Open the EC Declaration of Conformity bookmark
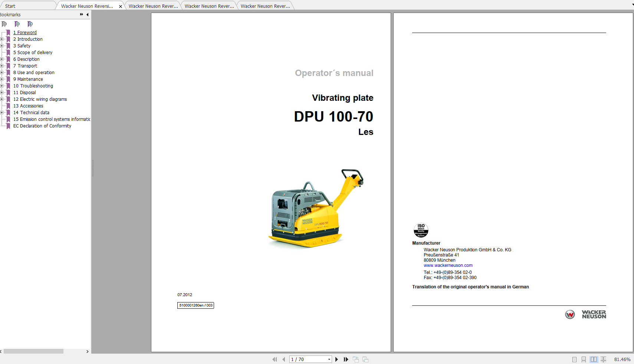The image size is (634, 364). 42,126
